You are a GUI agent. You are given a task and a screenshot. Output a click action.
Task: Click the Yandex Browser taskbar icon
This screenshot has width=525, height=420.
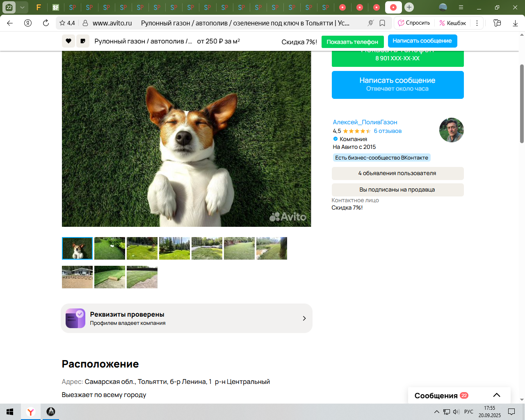click(31, 412)
